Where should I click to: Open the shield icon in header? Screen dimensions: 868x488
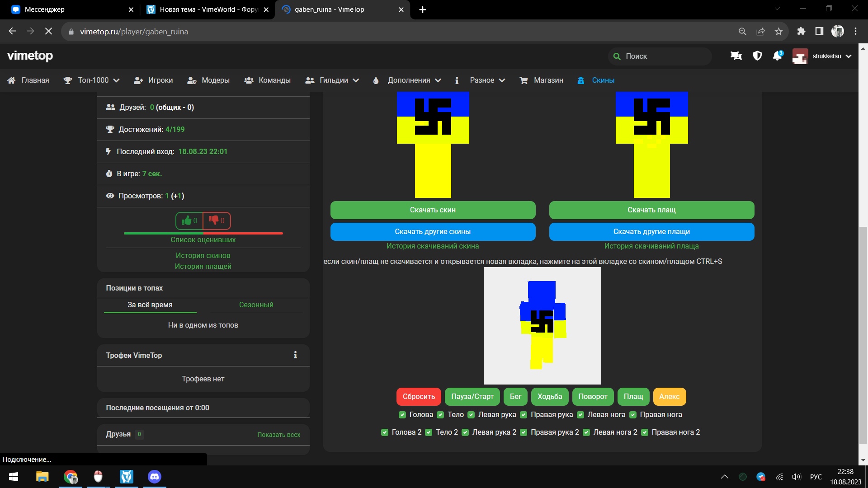pos(757,56)
